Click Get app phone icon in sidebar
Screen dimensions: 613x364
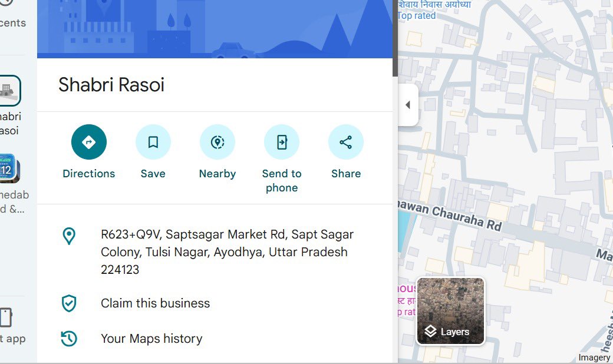coord(5,317)
